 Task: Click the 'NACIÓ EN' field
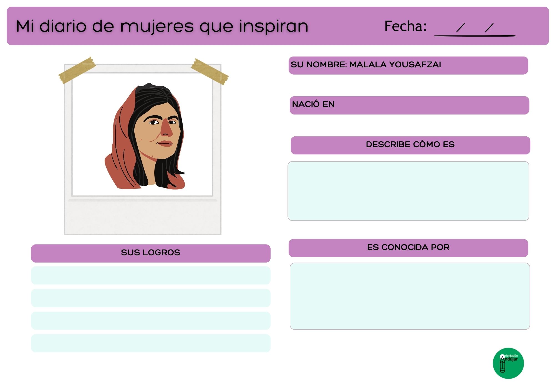tap(409, 105)
